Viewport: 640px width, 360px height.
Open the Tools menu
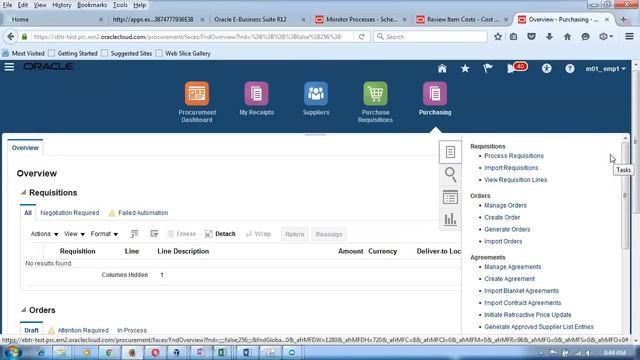click(120, 5)
